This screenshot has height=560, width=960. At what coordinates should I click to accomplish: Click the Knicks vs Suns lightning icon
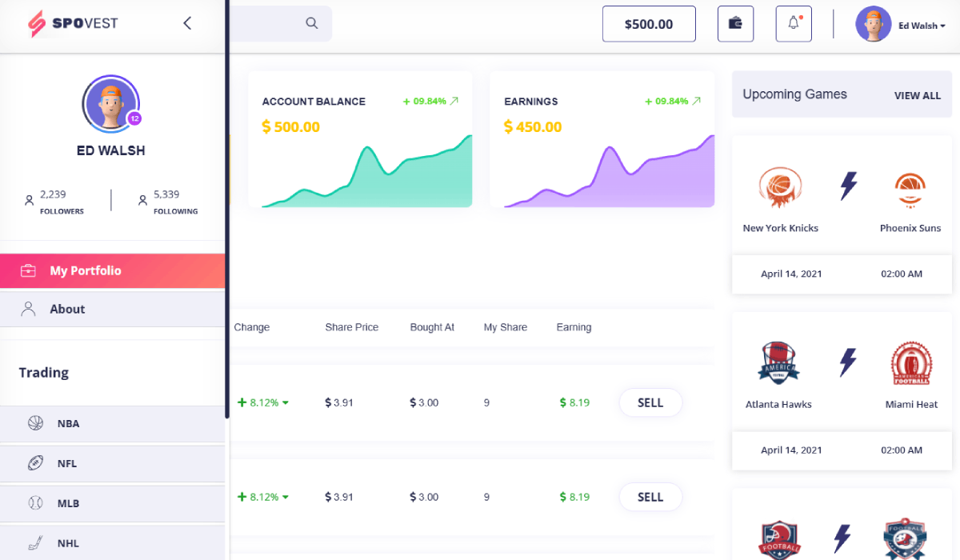(x=848, y=186)
